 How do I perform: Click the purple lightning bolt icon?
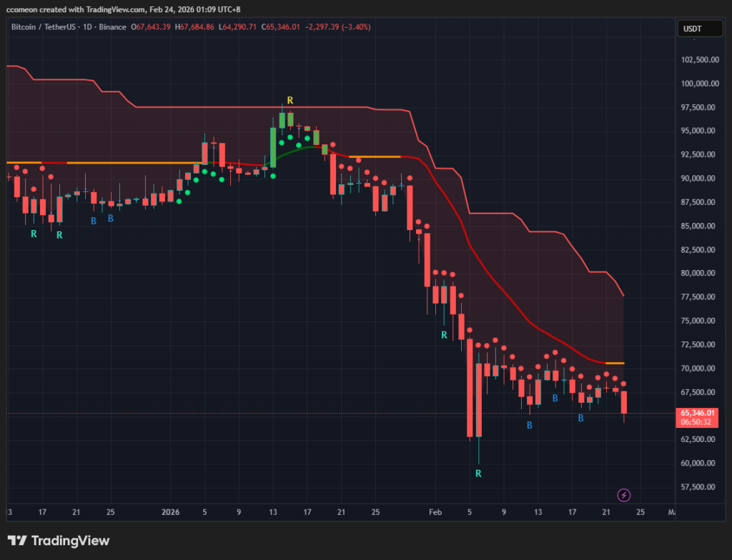(x=623, y=494)
